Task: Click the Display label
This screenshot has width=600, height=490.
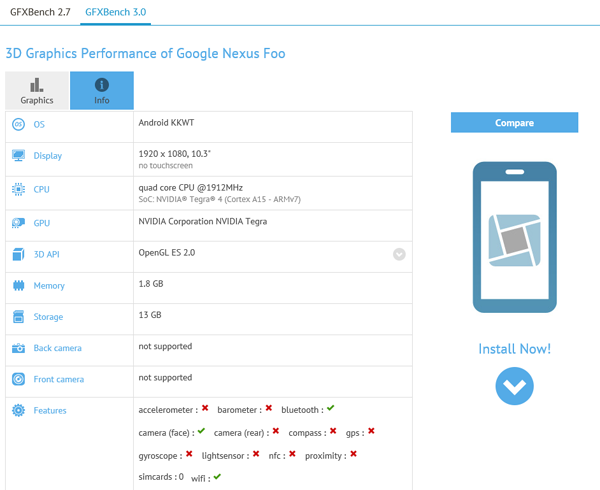Action: click(48, 156)
